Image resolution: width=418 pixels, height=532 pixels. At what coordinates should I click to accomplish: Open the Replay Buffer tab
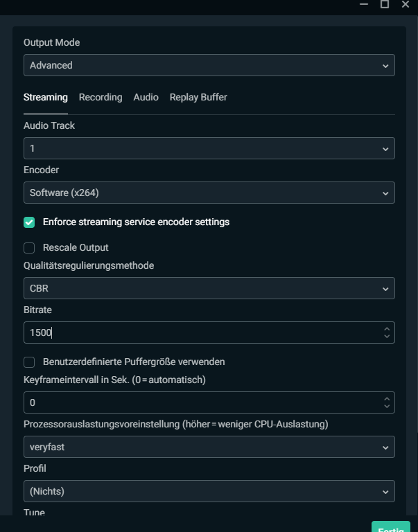pyautogui.click(x=198, y=98)
